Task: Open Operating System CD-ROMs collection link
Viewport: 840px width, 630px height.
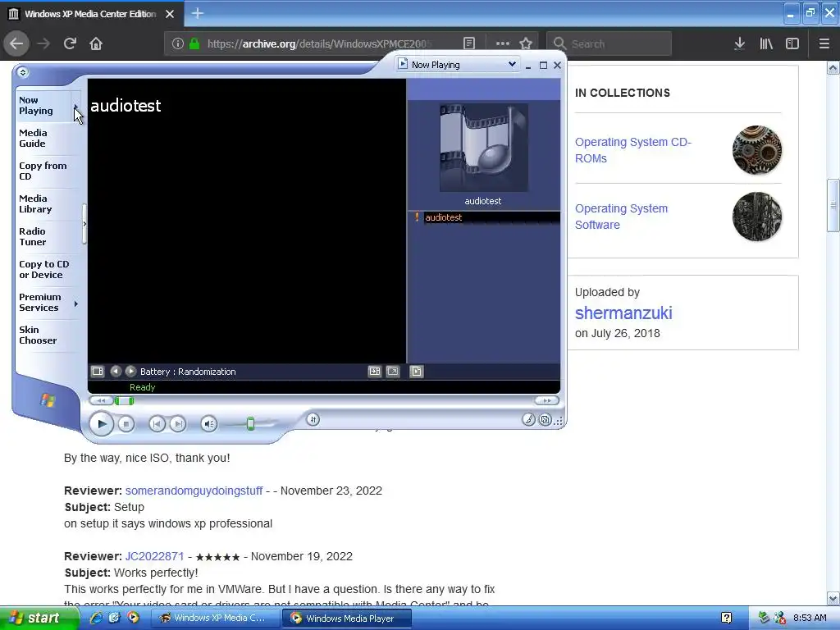Action: (633, 150)
